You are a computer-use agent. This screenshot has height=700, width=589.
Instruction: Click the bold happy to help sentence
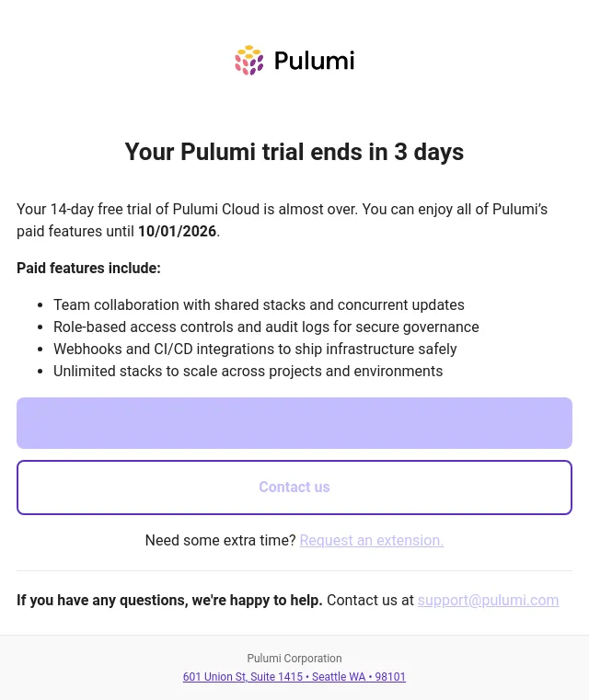pos(169,600)
